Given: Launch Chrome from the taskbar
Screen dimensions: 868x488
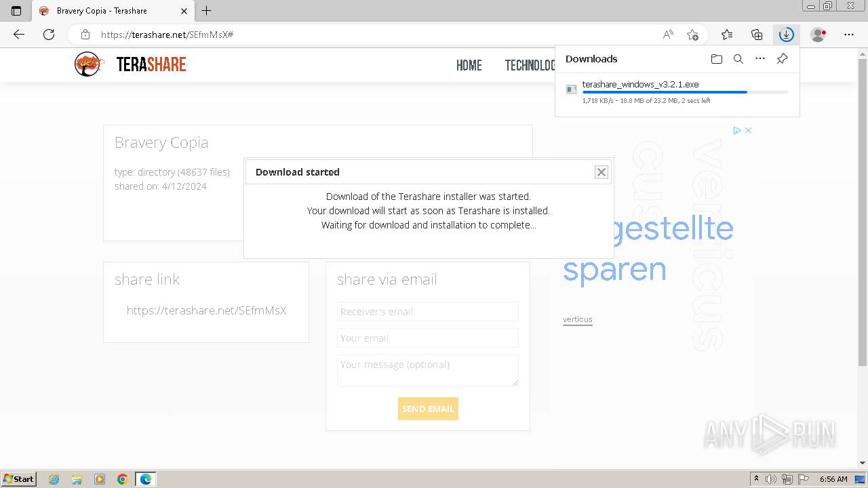Looking at the screenshot, I should click(x=122, y=479).
